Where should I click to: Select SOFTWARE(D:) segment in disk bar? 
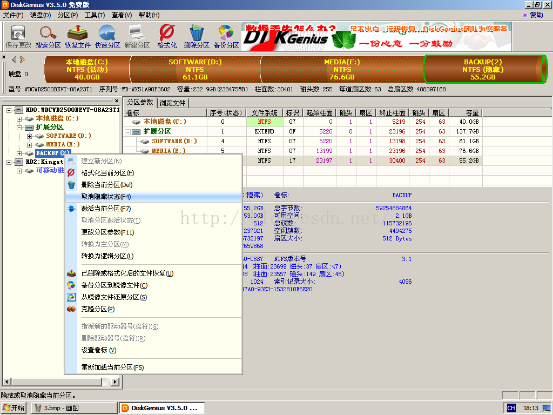coord(195,69)
